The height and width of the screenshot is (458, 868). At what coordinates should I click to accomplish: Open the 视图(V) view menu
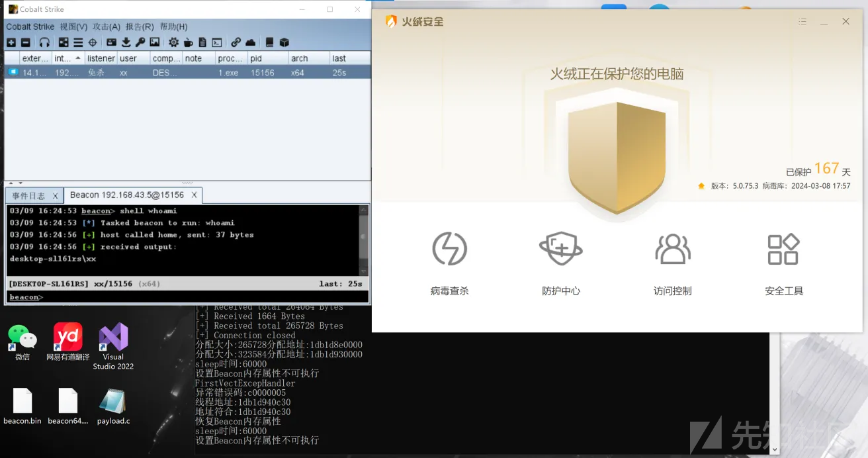click(x=73, y=26)
